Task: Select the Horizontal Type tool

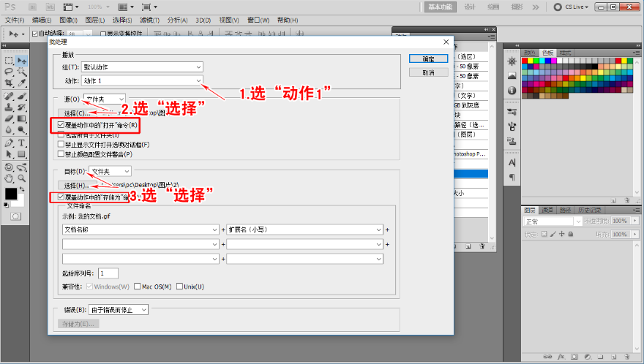Action: coord(22,143)
